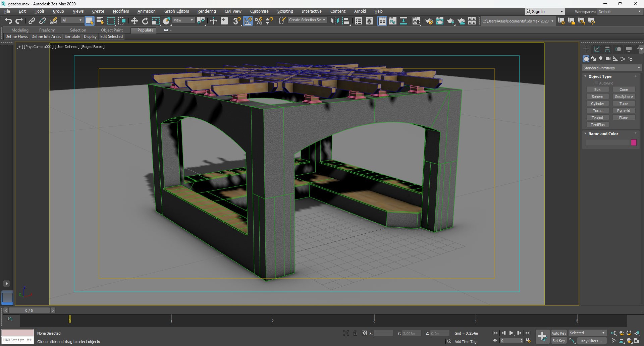This screenshot has height=346, width=644.
Task: Click the Maximize Viewport Toggle icon
Action: click(637, 341)
